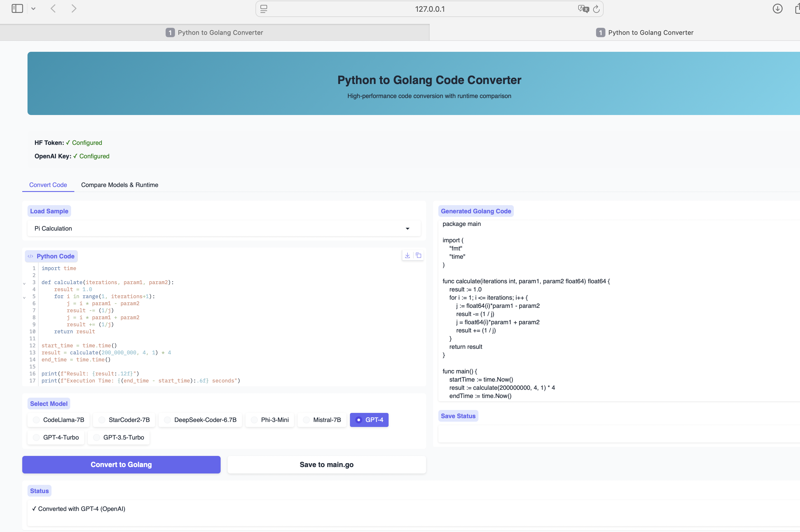Click the download icon above Python code
This screenshot has width=800, height=532.
click(407, 255)
